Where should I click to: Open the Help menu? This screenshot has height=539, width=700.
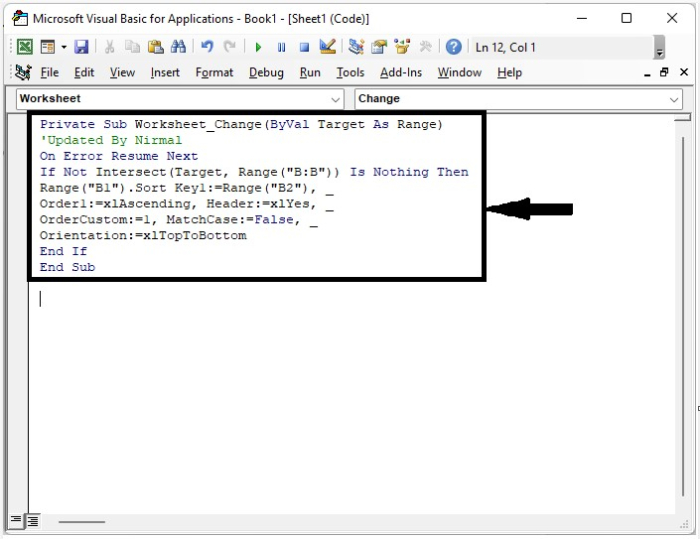[509, 72]
